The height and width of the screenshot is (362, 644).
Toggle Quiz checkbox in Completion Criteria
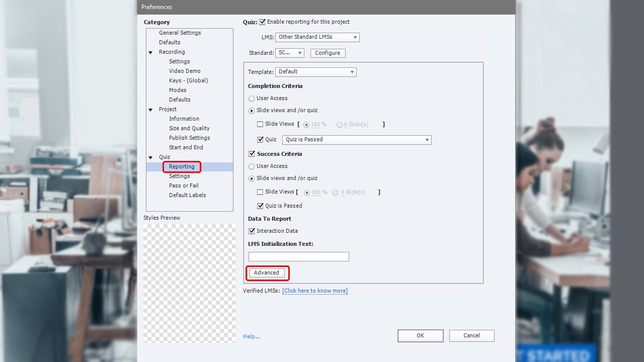[x=260, y=140]
